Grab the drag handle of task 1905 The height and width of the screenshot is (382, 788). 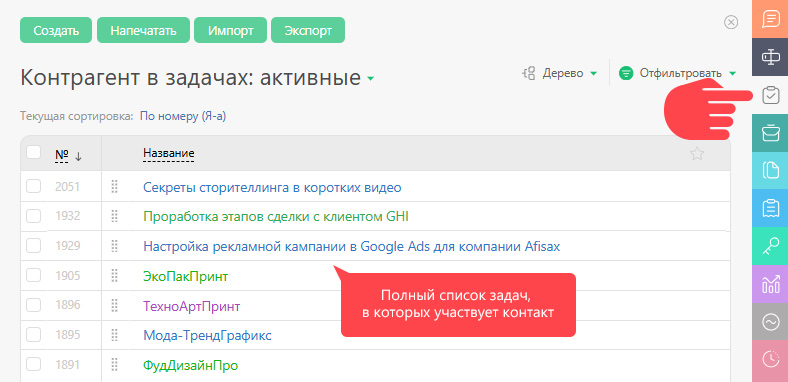click(114, 276)
